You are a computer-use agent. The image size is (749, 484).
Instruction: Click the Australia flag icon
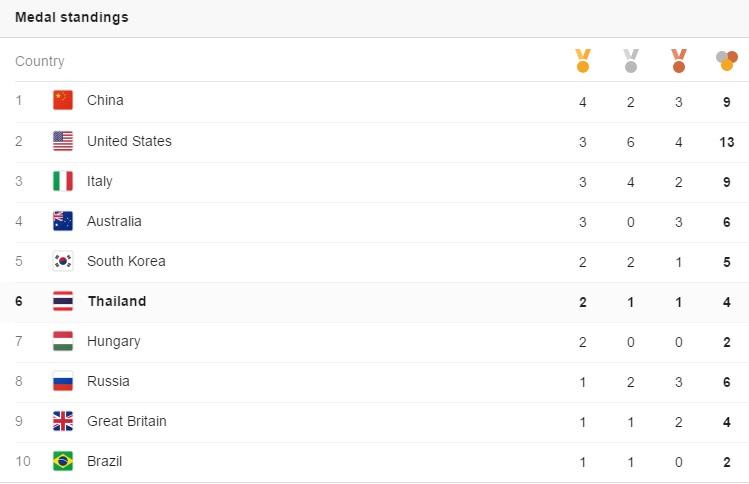coord(63,221)
